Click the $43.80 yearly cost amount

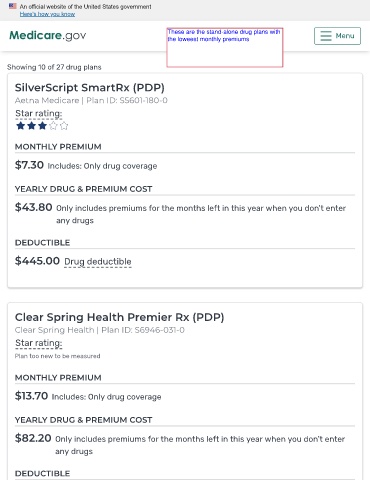(x=34, y=207)
